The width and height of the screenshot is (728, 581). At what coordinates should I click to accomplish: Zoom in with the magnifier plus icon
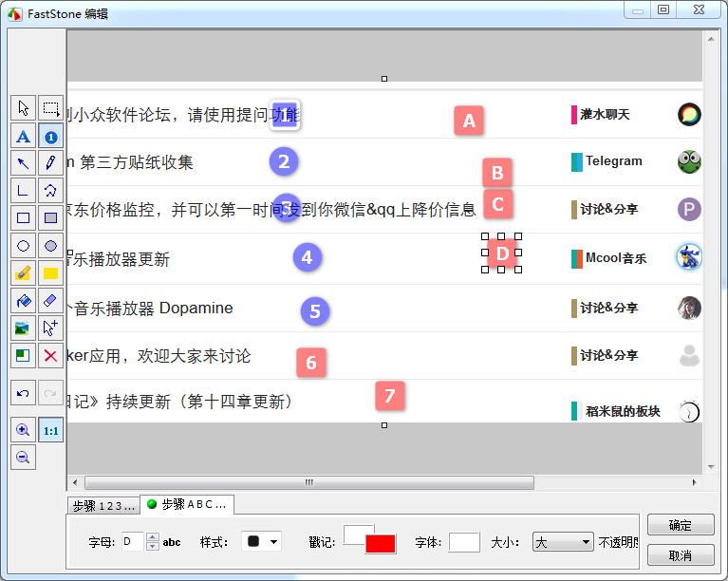(24, 430)
